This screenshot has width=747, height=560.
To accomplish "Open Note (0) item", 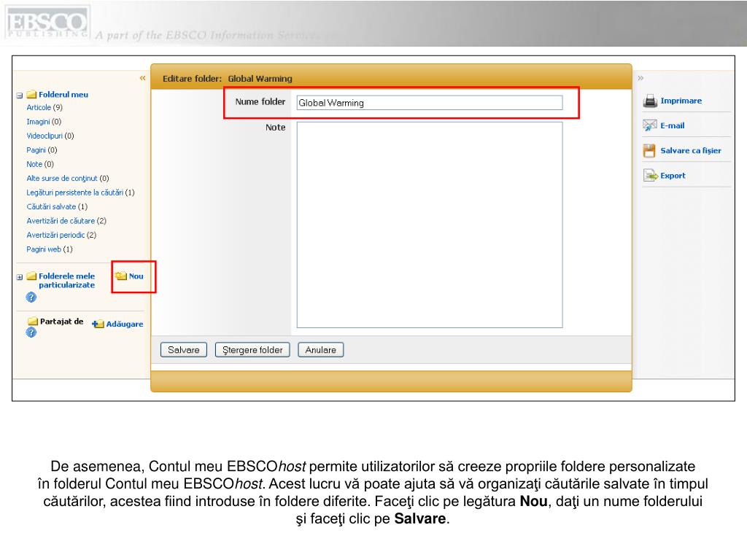I will pyautogui.click(x=40, y=164).
